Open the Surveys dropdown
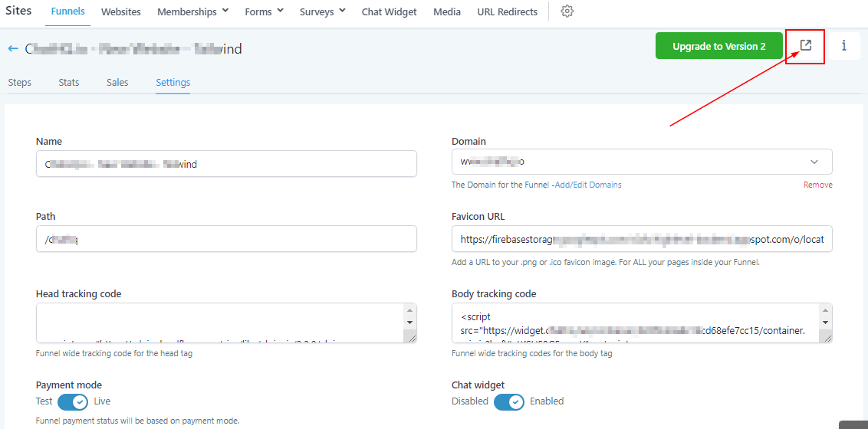Screen dimensions: 868x429 click(x=321, y=11)
